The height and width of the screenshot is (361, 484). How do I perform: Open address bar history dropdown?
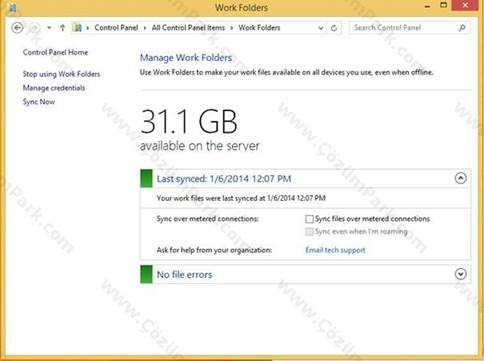click(321, 28)
